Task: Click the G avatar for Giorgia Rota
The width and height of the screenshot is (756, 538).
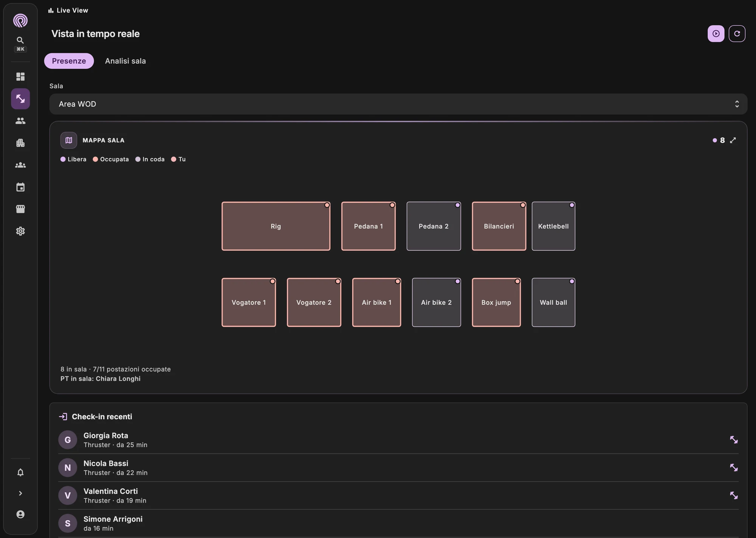Action: [x=68, y=440]
